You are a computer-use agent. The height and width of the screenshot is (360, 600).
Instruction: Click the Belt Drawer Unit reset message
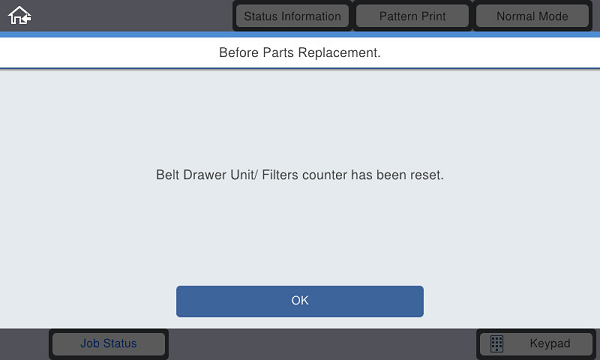click(x=300, y=175)
